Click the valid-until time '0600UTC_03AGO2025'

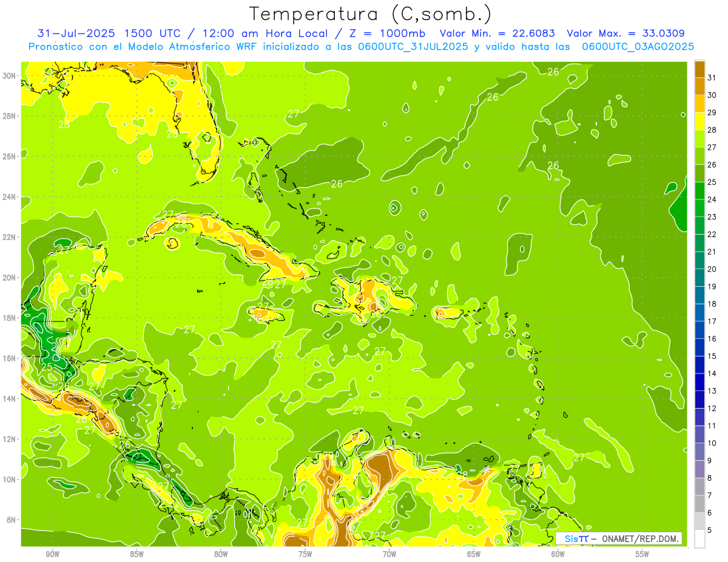638,47
